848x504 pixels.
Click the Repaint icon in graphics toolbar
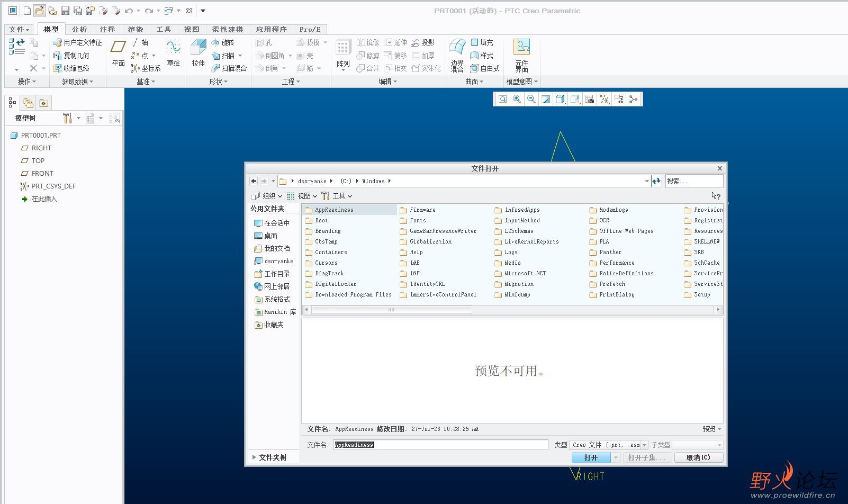point(546,99)
